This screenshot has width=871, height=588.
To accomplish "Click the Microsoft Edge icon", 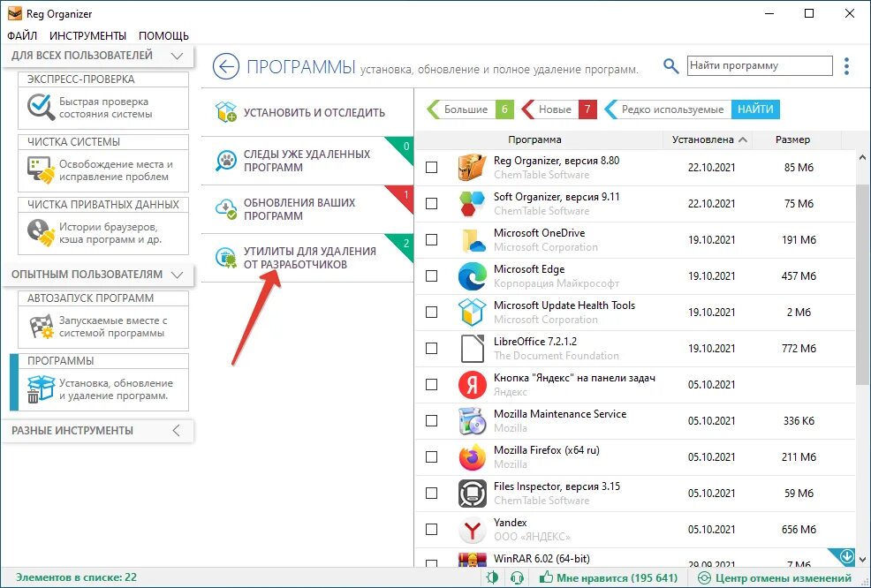I will pos(473,276).
